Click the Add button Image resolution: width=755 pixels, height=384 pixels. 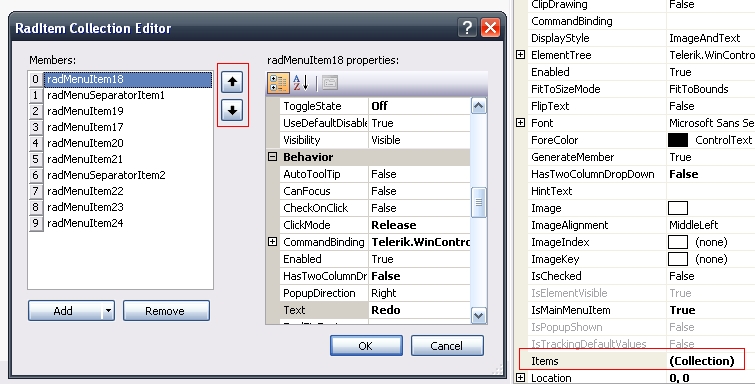(x=65, y=311)
